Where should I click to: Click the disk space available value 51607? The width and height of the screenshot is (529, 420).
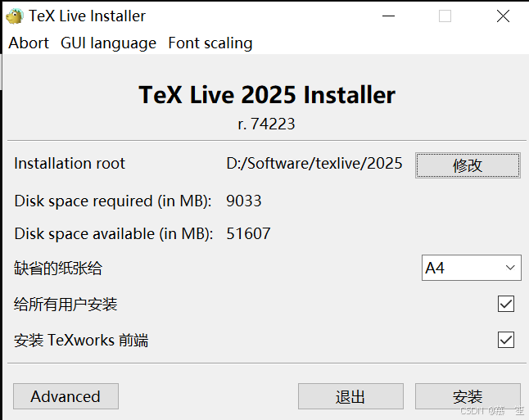click(248, 234)
